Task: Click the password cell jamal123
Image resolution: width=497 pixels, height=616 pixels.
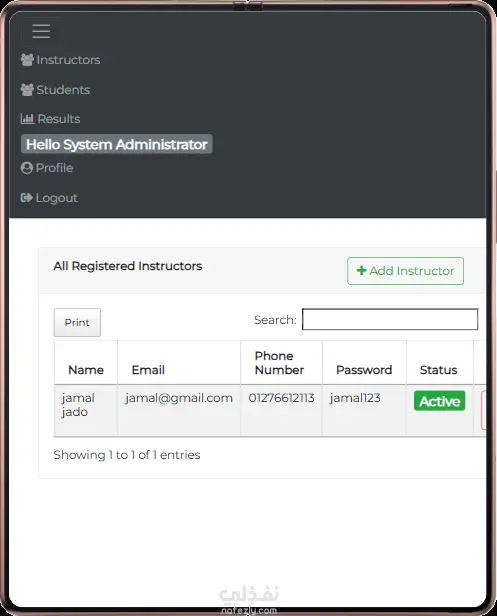Action: [364, 411]
